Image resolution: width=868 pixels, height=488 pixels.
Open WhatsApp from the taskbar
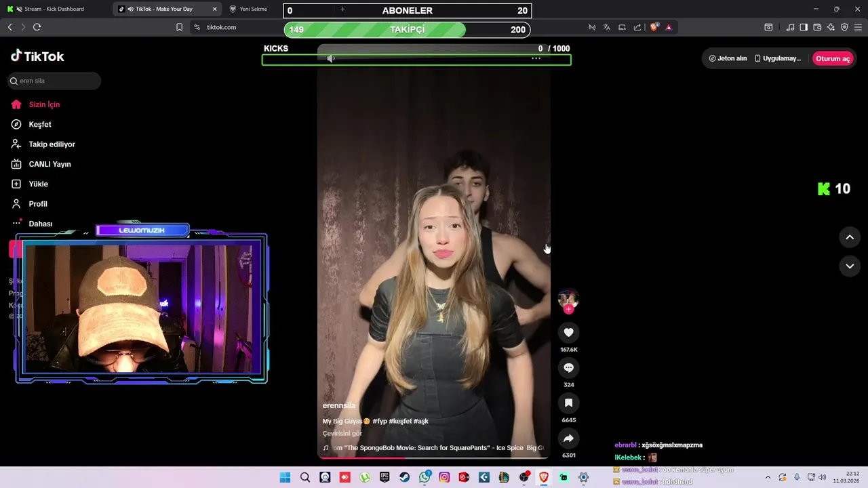(x=425, y=477)
